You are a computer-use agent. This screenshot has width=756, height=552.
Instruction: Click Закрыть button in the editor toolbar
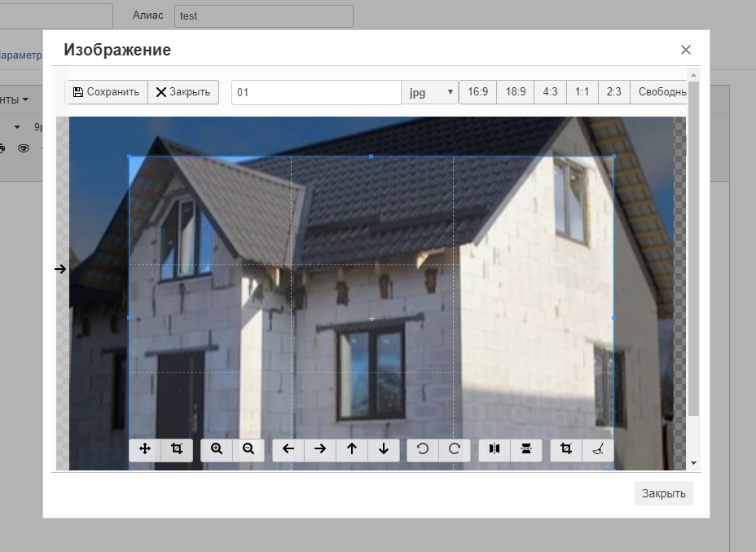click(183, 91)
